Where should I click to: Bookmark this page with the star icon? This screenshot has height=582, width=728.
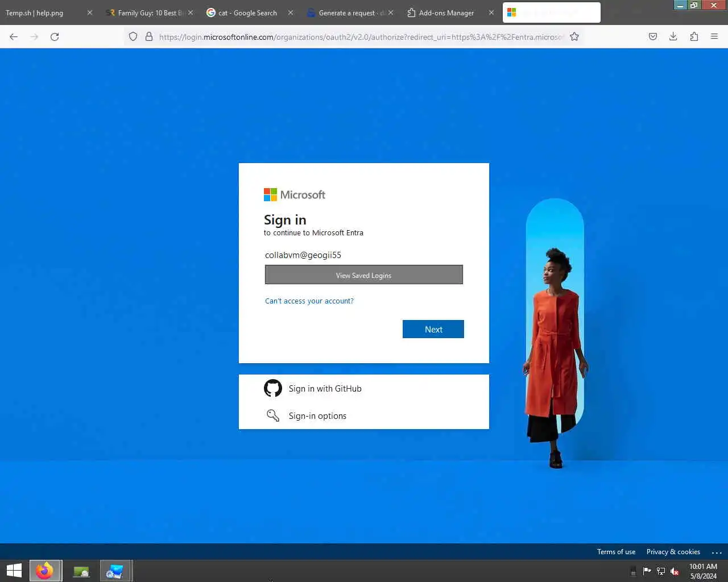574,37
